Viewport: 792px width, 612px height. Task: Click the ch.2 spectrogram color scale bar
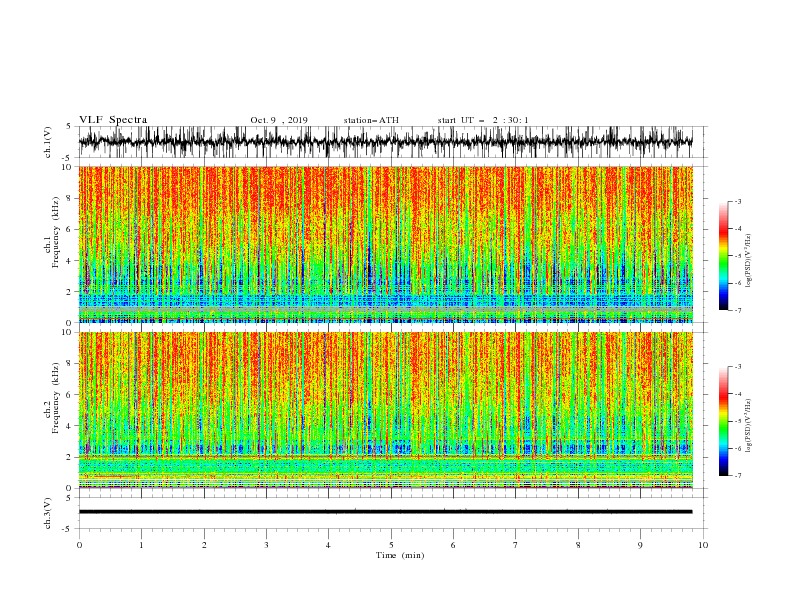coord(723,421)
